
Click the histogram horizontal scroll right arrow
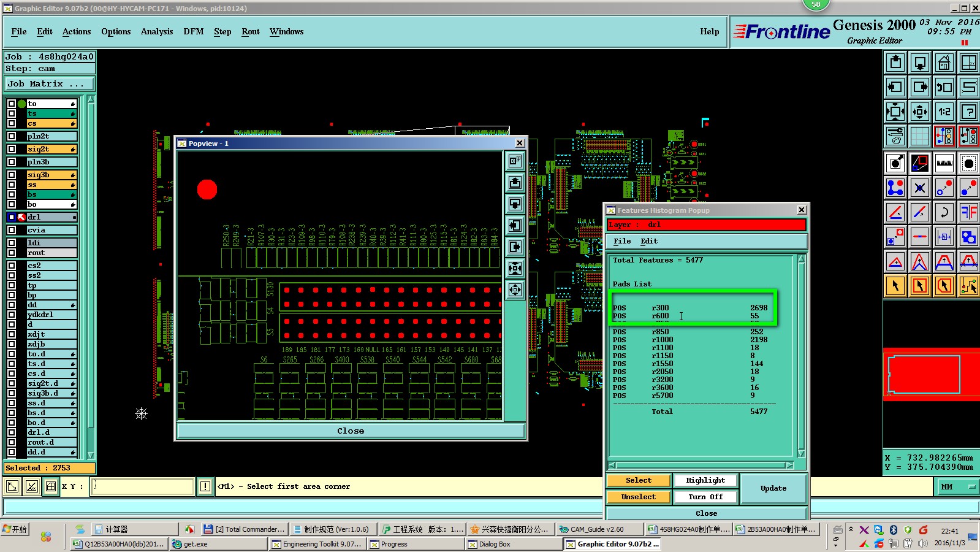[789, 466]
